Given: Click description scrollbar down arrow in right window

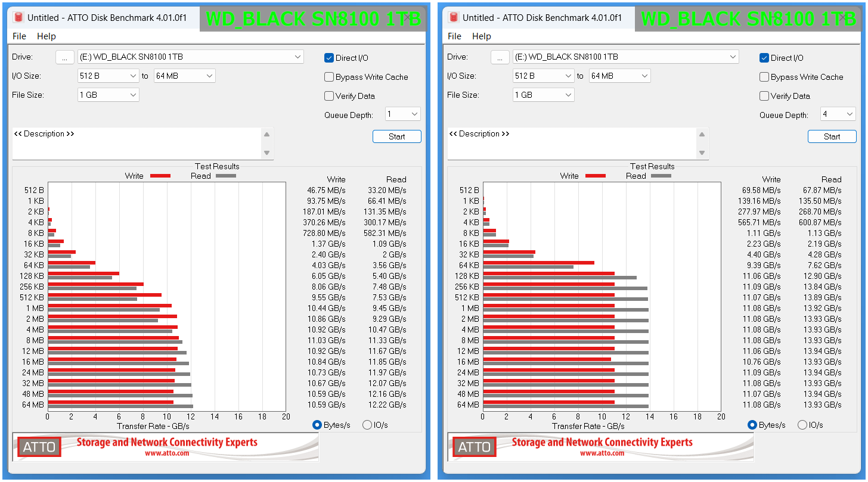Looking at the screenshot, I should click(x=702, y=153).
